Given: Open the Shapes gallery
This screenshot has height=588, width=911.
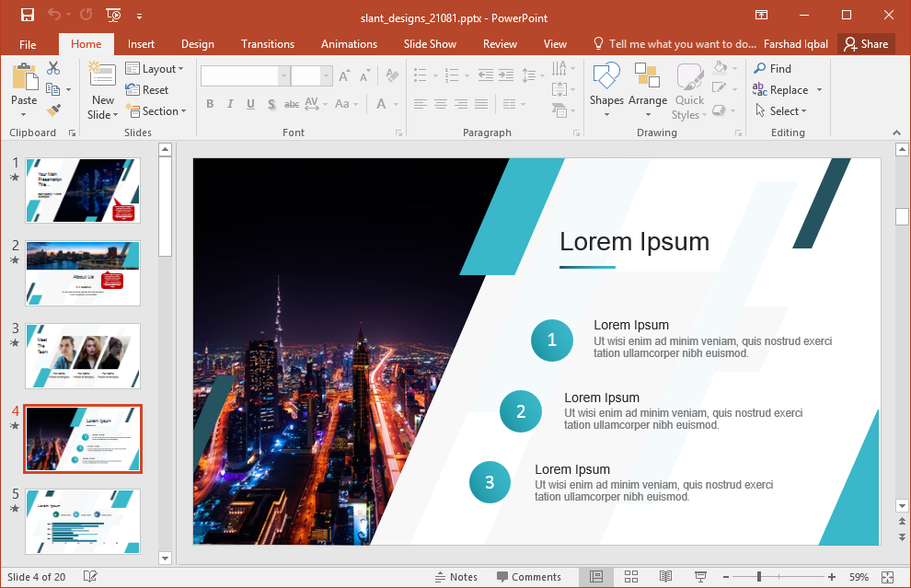Looking at the screenshot, I should (x=606, y=89).
